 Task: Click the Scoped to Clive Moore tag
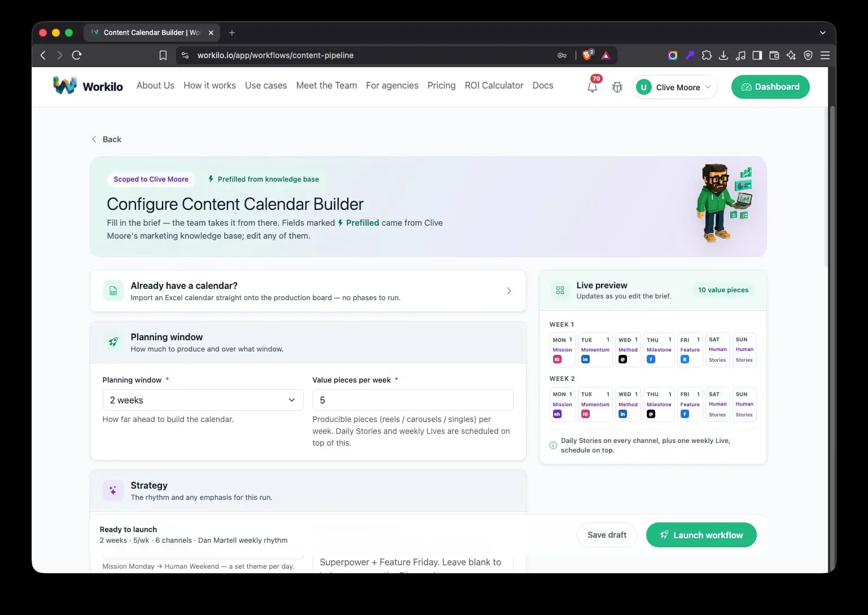coord(151,179)
